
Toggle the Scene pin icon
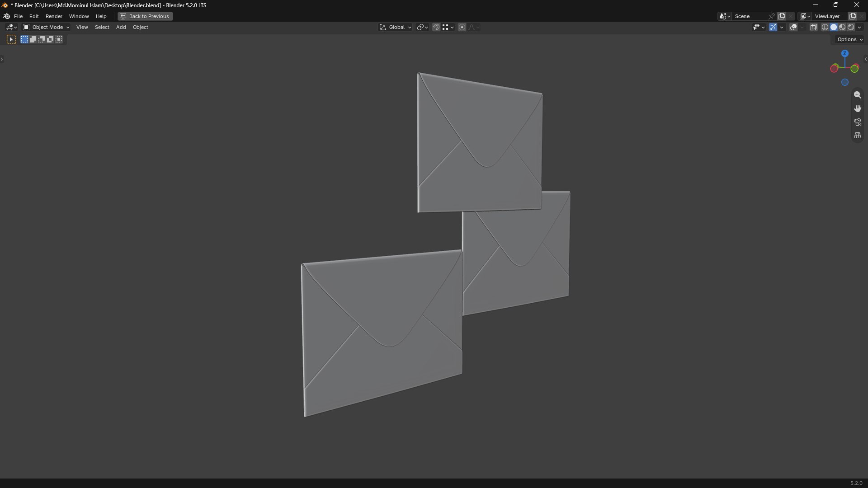pos(772,16)
